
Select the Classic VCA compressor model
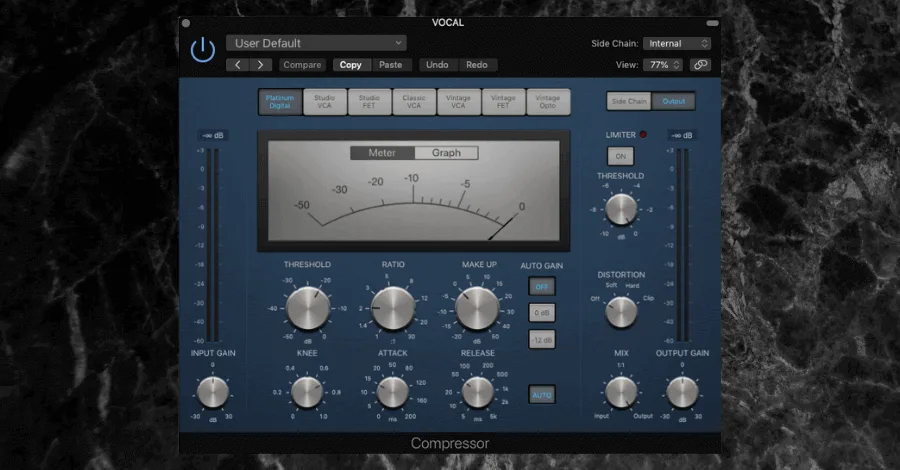click(x=414, y=102)
